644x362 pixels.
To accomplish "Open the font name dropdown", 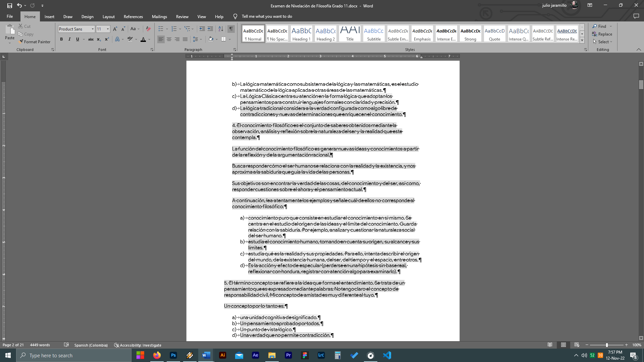I will coord(93,29).
